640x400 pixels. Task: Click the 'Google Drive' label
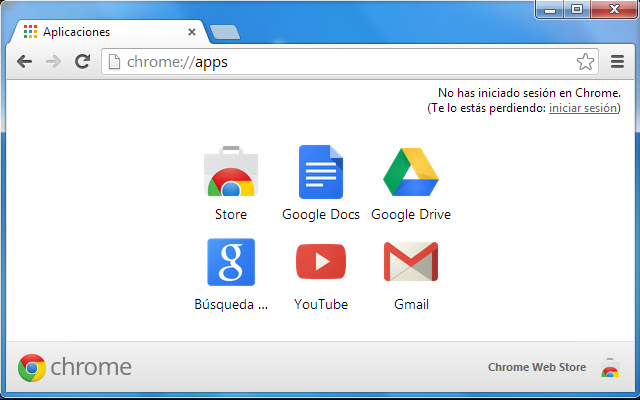pyautogui.click(x=411, y=215)
